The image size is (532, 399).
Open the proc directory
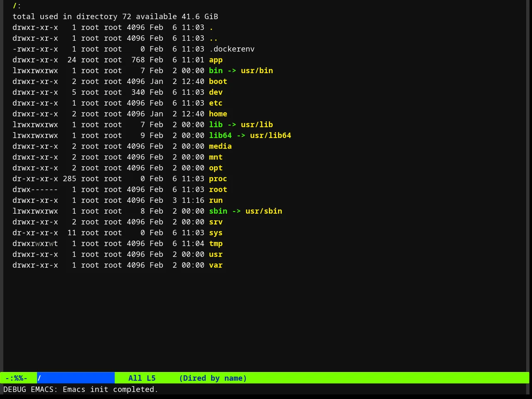coord(218,179)
